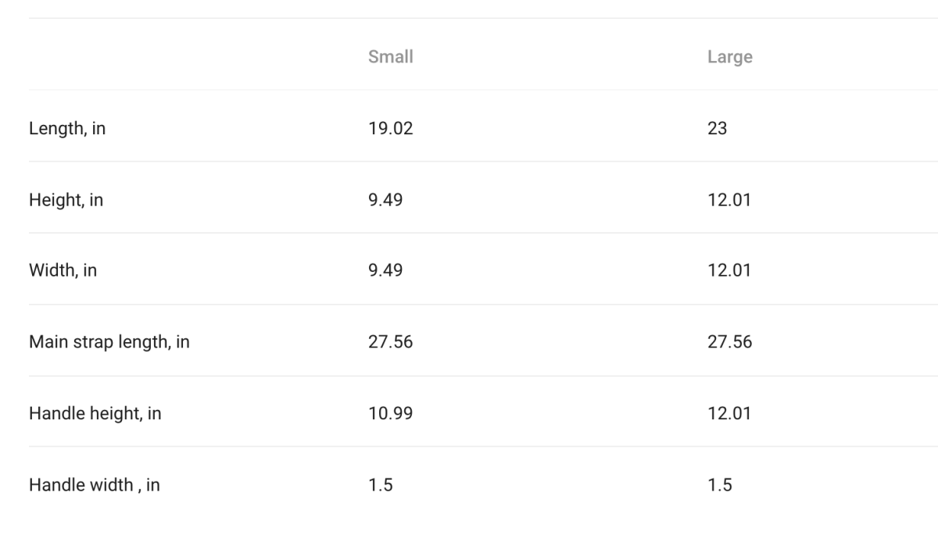This screenshot has width=938, height=560.
Task: Select Small main strap length 27.56
Action: point(390,342)
